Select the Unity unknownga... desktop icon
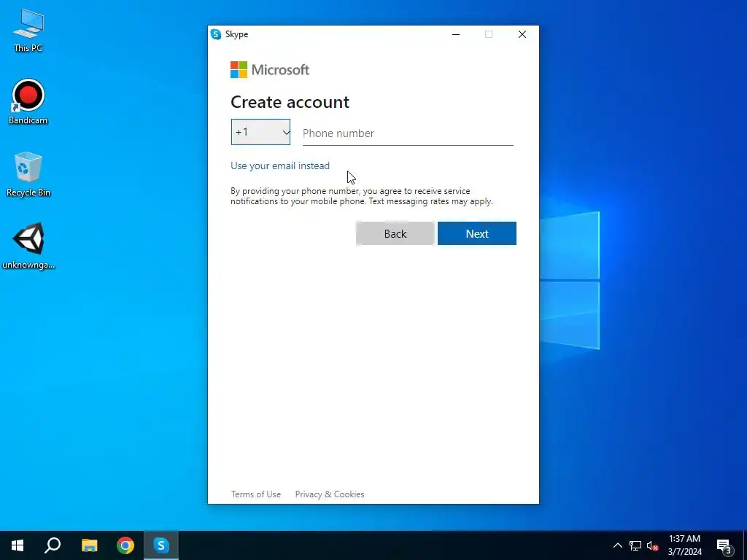This screenshot has height=560, width=747. [28, 246]
